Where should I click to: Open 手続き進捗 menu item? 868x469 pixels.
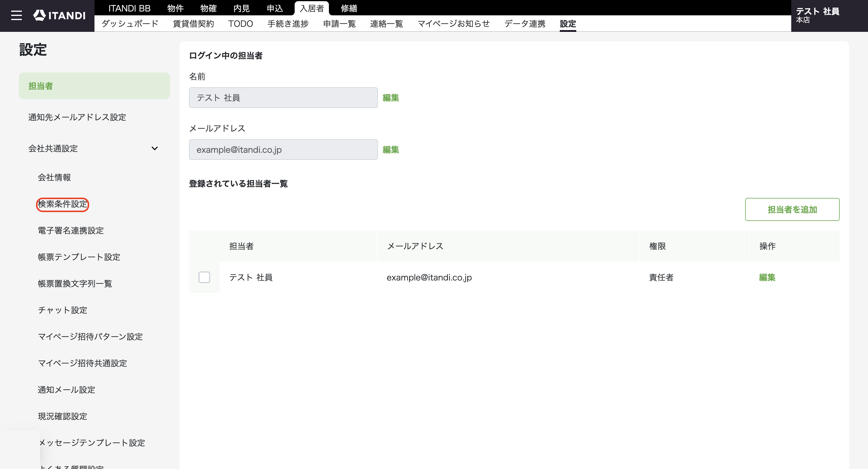pyautogui.click(x=288, y=24)
